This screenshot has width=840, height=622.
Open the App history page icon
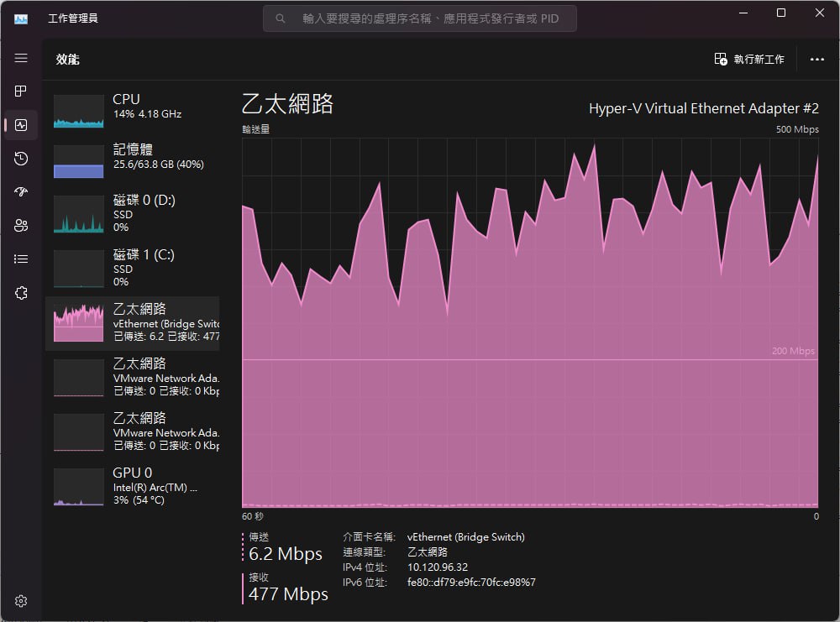coord(21,159)
